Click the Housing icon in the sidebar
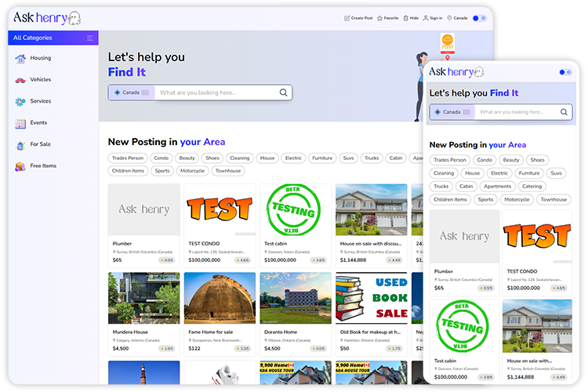Screen dimensions: 588x392 tap(20, 58)
